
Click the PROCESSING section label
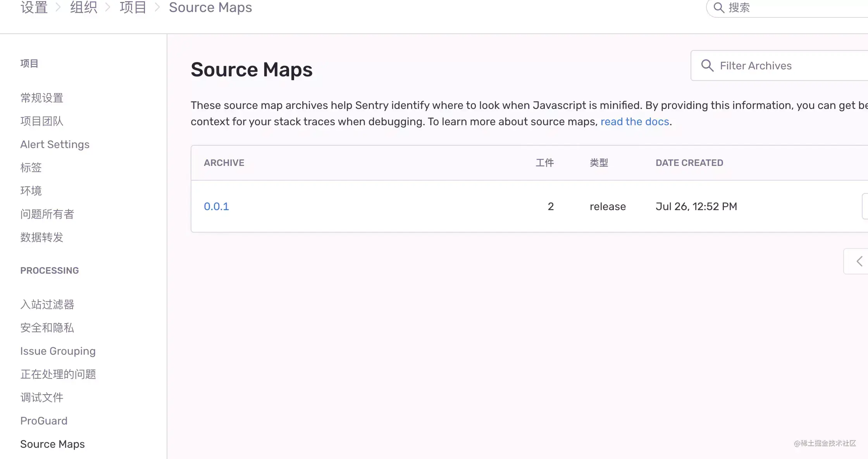[x=50, y=271]
